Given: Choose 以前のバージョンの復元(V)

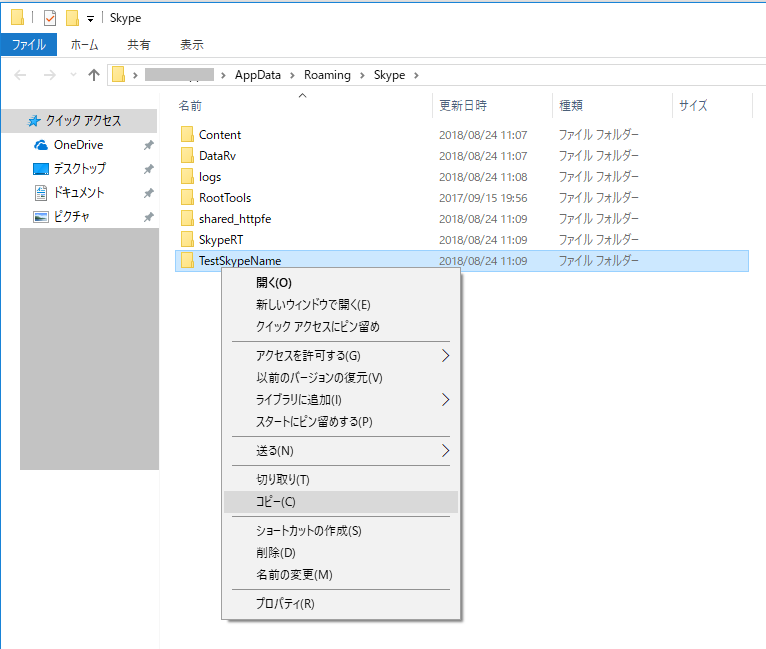Looking at the screenshot, I should coord(341,377).
